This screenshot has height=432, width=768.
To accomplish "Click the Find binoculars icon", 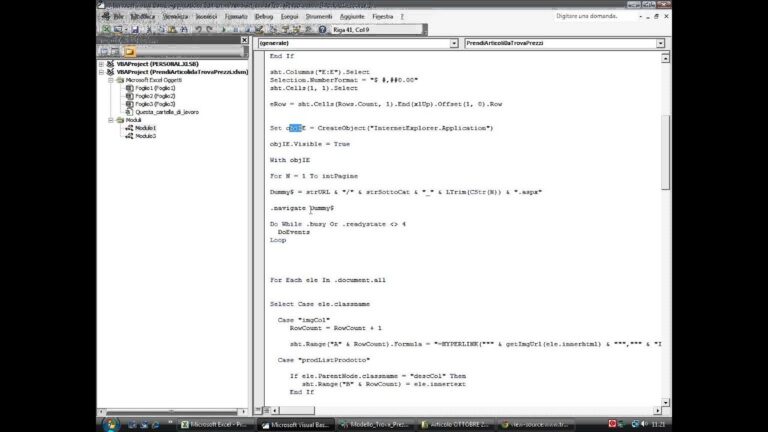I will coord(184,29).
